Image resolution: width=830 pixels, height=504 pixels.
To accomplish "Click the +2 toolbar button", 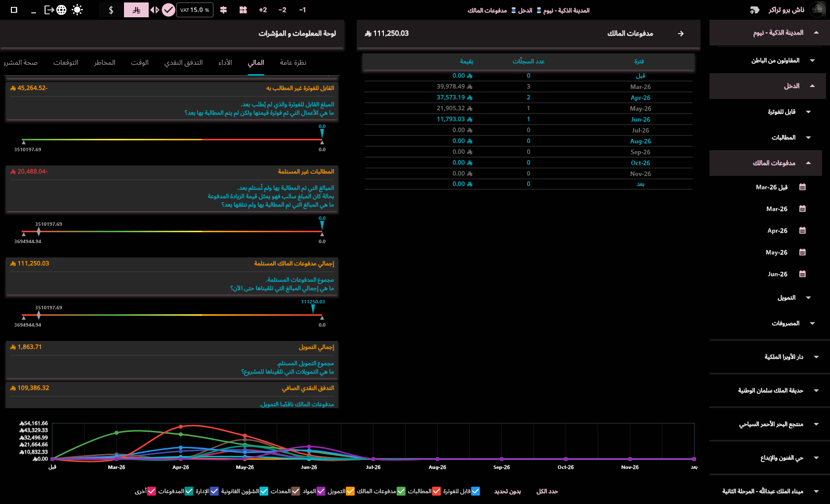I will (x=263, y=10).
